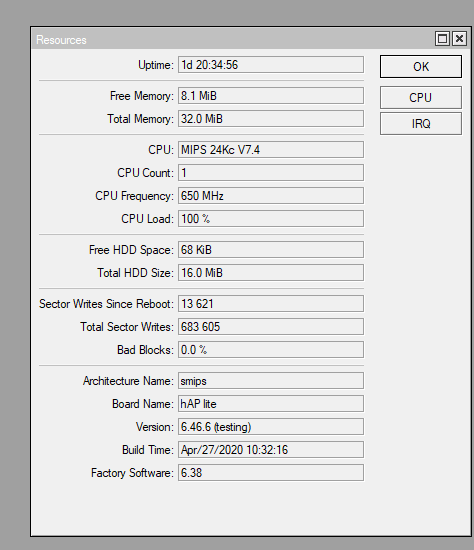The image size is (474, 550).
Task: Click the CPU Load field 100 %
Action: click(x=271, y=219)
